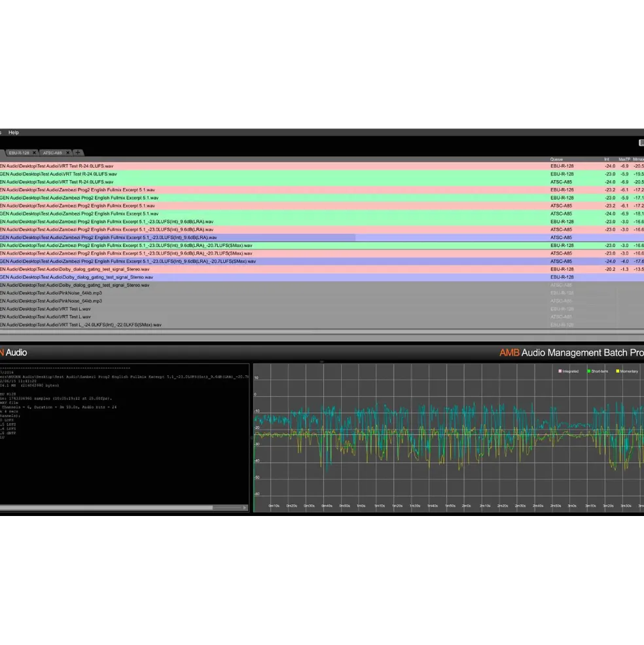Toggle Integrated series via pink legend swatch
This screenshot has height=645, width=644.
560,371
